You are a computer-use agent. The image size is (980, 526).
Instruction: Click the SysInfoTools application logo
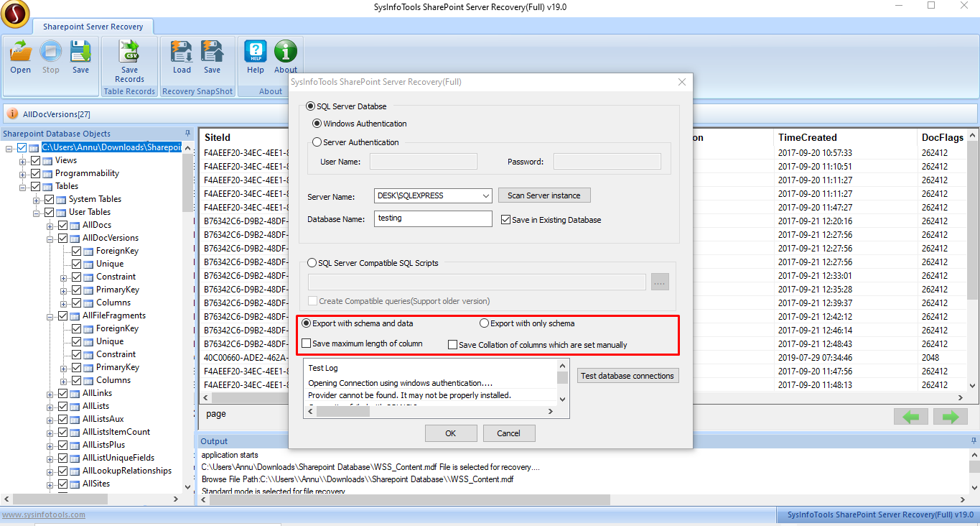click(x=16, y=14)
